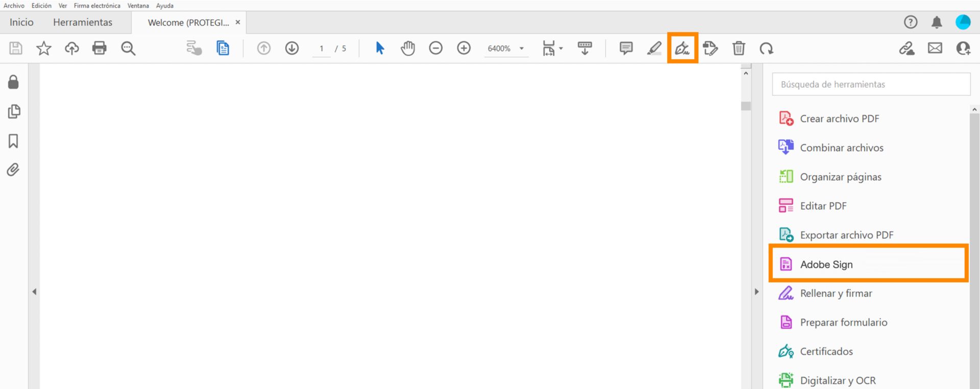Save the file with the floppy disk icon
Image resolution: width=980 pixels, height=389 pixels.
[x=16, y=48]
